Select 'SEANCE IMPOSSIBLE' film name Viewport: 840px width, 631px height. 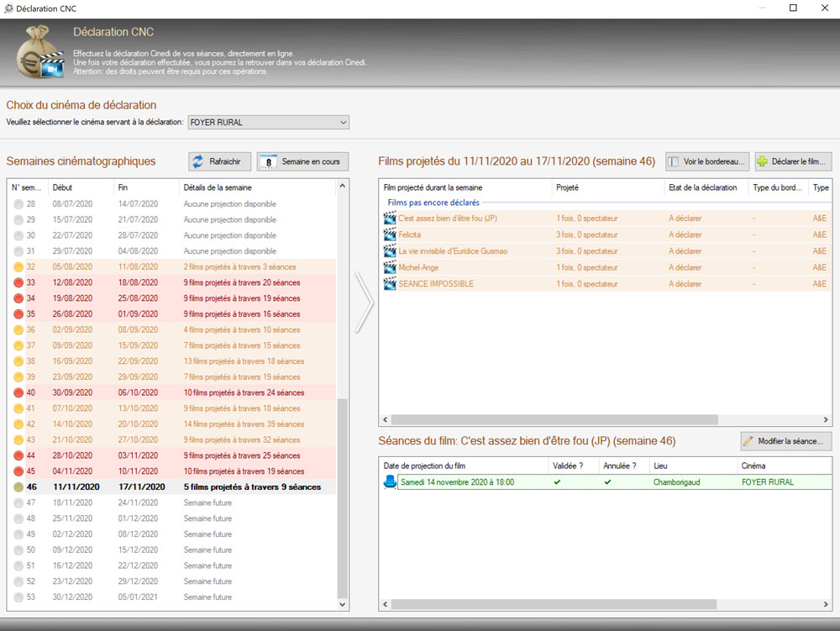pyautogui.click(x=436, y=284)
